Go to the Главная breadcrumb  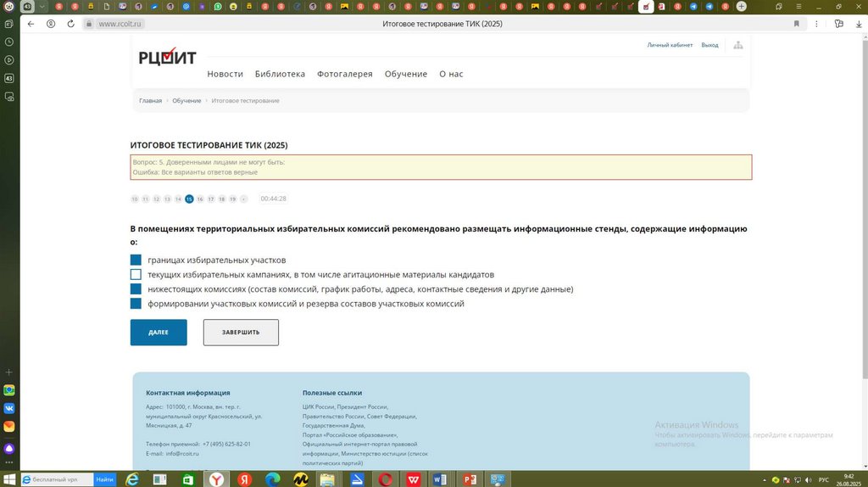(150, 101)
